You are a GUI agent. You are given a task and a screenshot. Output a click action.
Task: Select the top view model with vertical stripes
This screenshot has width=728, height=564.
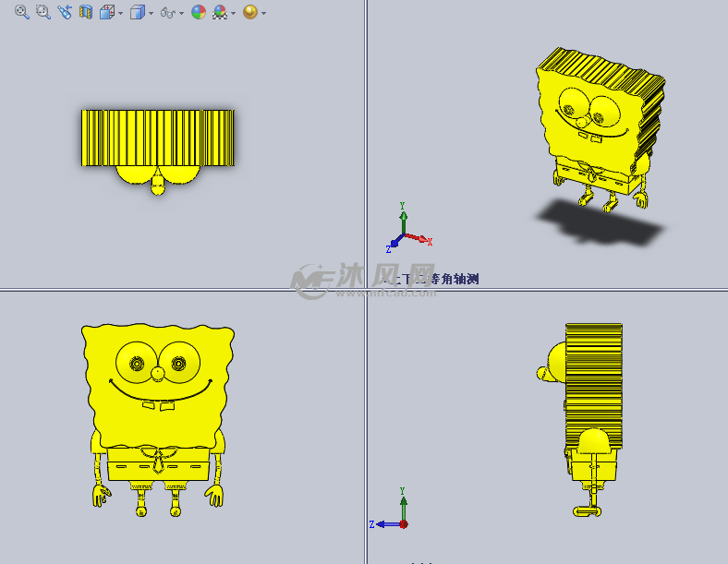pyautogui.click(x=158, y=152)
